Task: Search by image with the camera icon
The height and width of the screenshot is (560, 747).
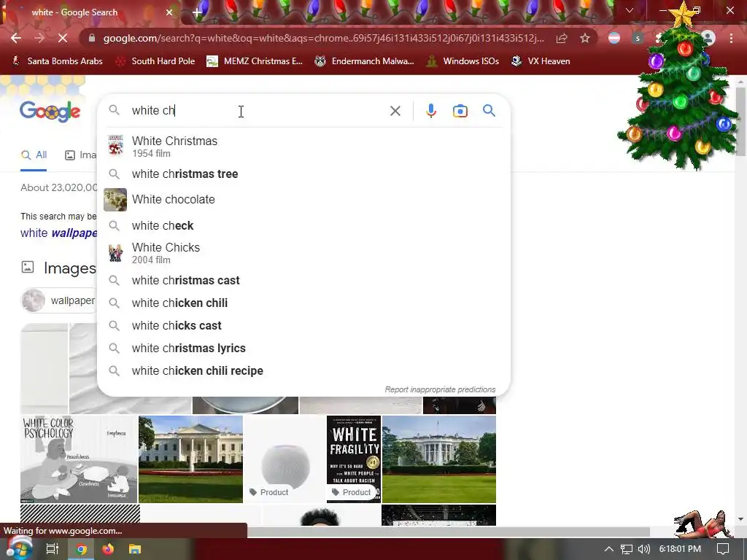Action: pyautogui.click(x=460, y=111)
